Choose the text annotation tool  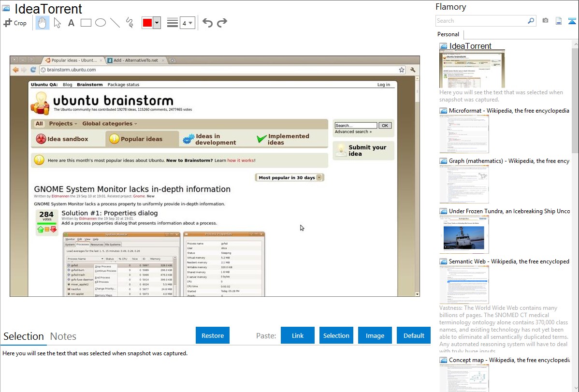pos(71,23)
